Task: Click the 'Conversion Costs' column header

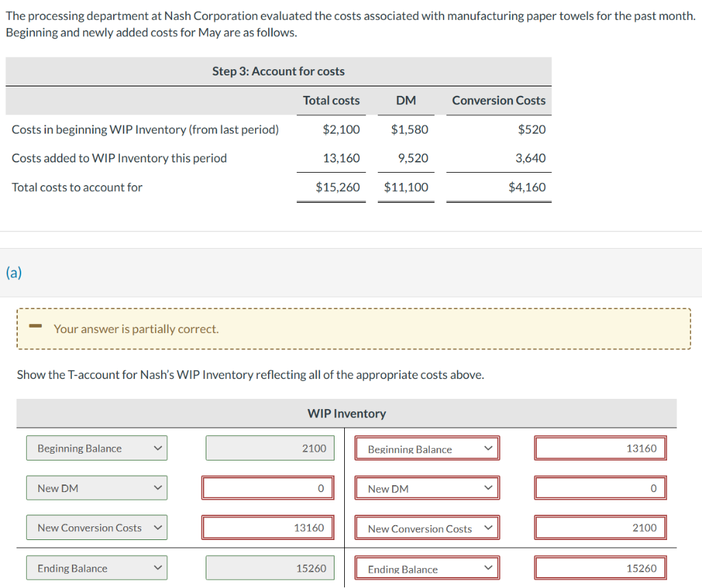Action: tap(499, 100)
